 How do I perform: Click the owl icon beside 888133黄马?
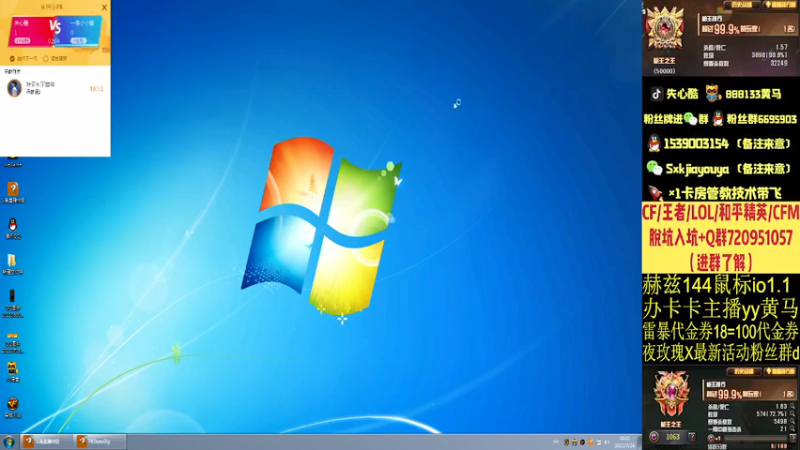tap(713, 93)
